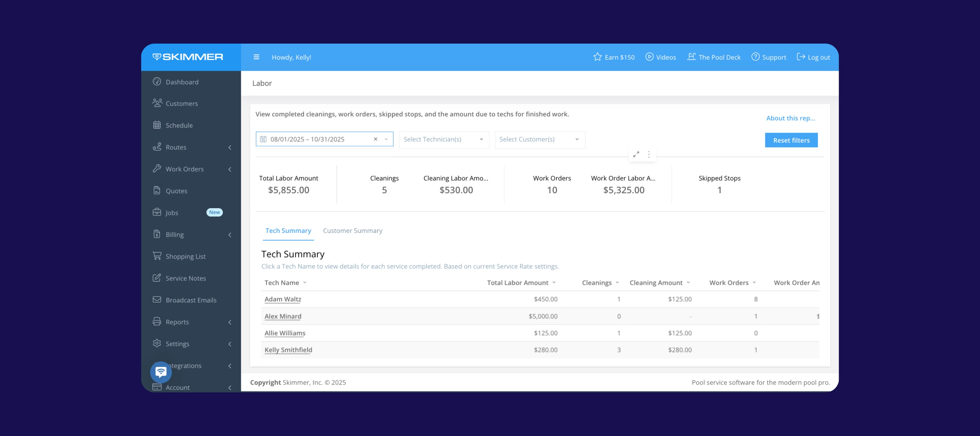The height and width of the screenshot is (436, 980).
Task: Open the Alex Minard tech details link
Action: click(283, 316)
